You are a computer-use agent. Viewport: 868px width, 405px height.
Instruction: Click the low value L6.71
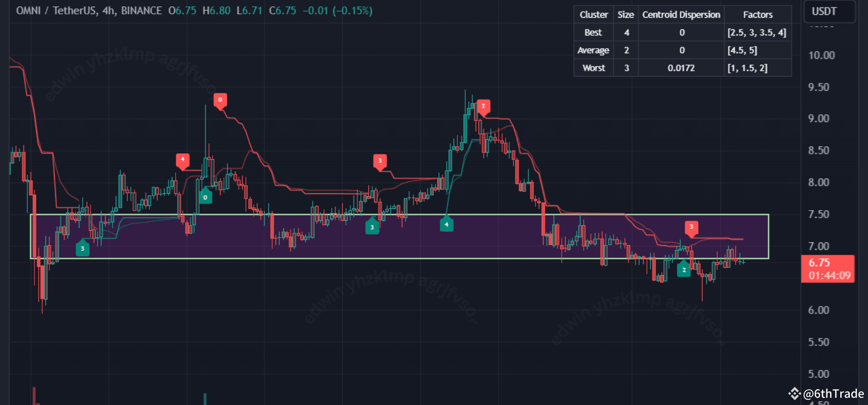[x=249, y=11]
